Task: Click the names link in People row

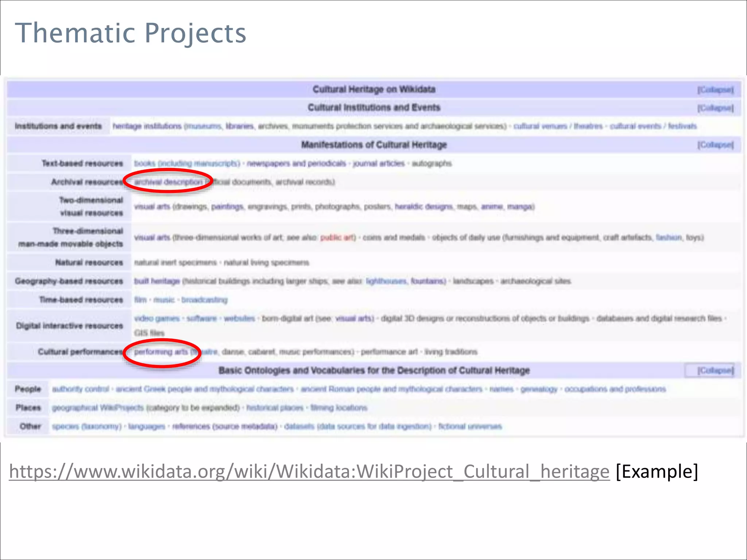Action: tap(501, 389)
